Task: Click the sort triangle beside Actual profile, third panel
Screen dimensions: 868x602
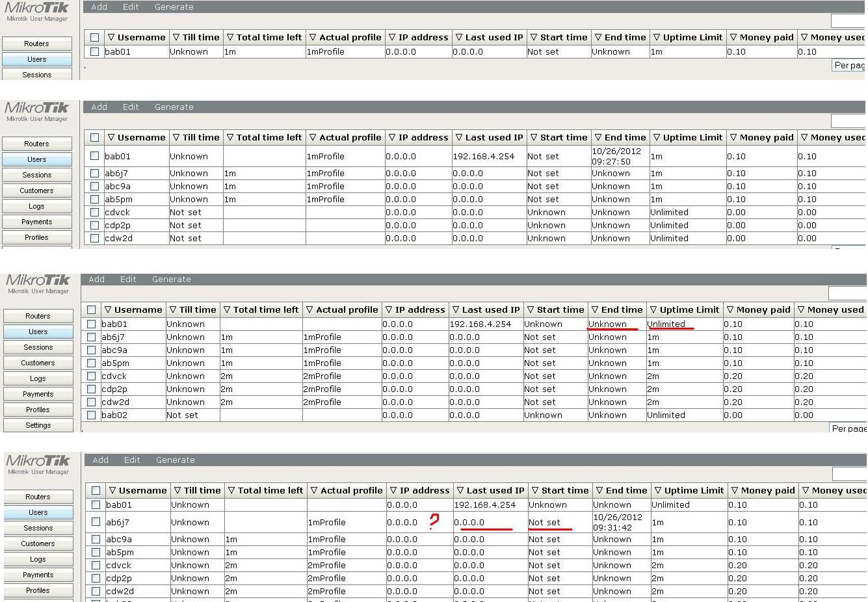Action: tap(309, 309)
